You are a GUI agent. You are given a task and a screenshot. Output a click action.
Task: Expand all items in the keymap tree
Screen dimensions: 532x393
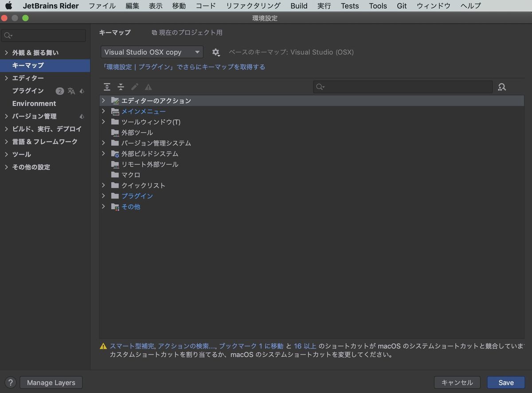[x=107, y=87]
